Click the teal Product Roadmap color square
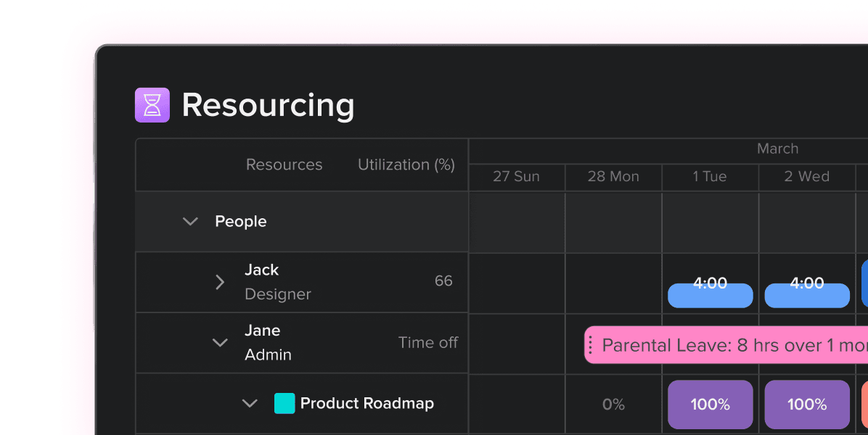This screenshot has height=435, width=868. [284, 403]
